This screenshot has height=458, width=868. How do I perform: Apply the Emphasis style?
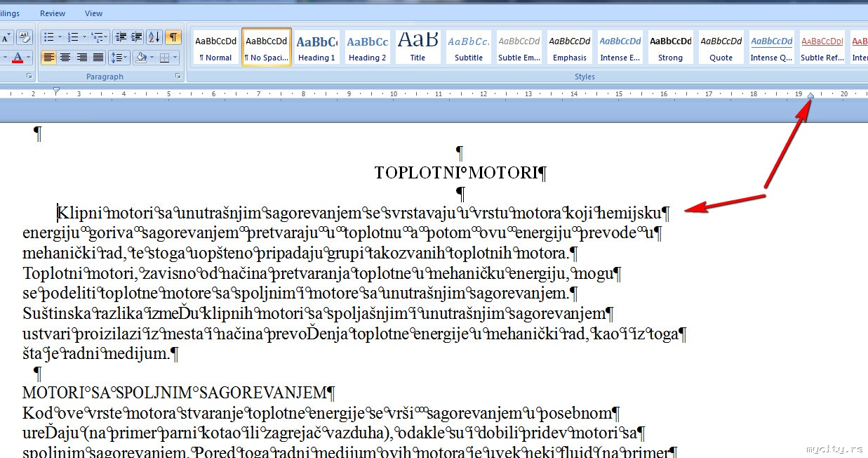(570, 48)
